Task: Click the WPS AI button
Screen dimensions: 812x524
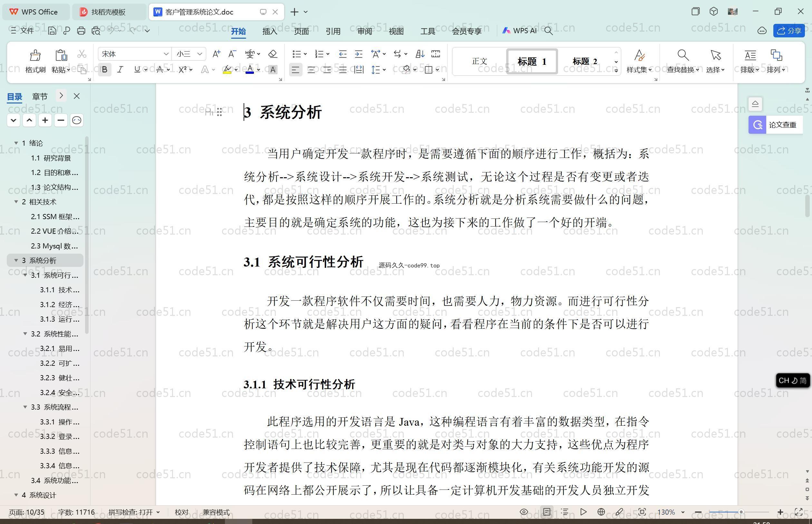Action: [519, 31]
